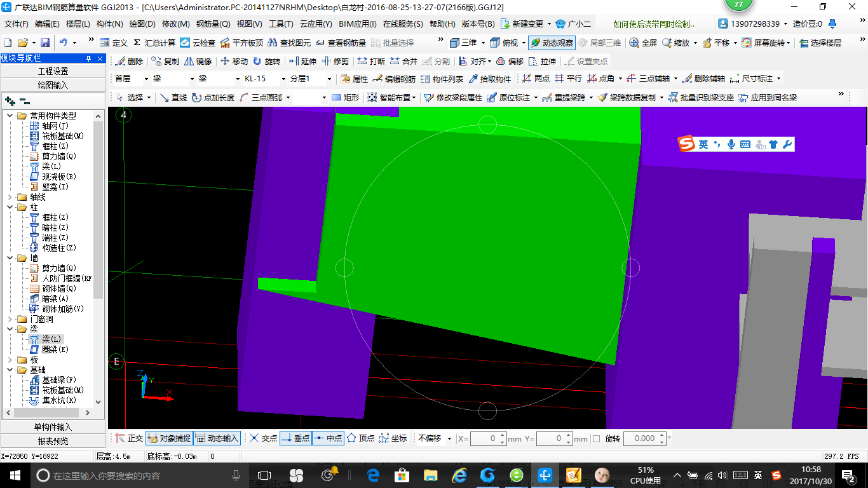Open 云检查 cloud check
Image resolution: width=868 pixels, height=488 pixels.
198,43
